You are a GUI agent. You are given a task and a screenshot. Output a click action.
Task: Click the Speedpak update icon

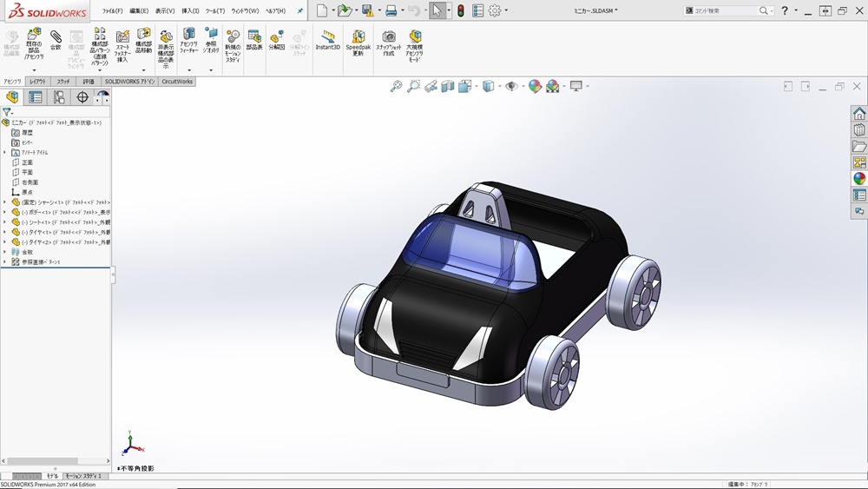tap(358, 42)
